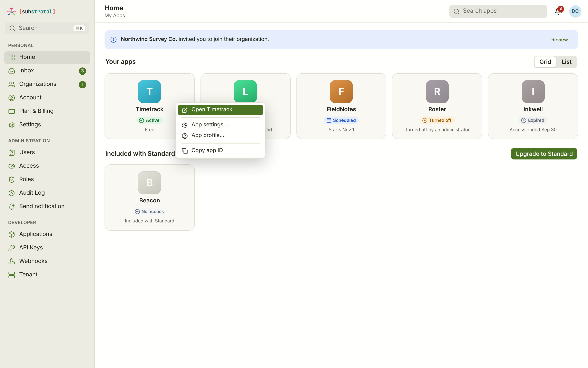Screen dimensions: 588x368
Task: Open Send notification page
Action: coord(47,206)
